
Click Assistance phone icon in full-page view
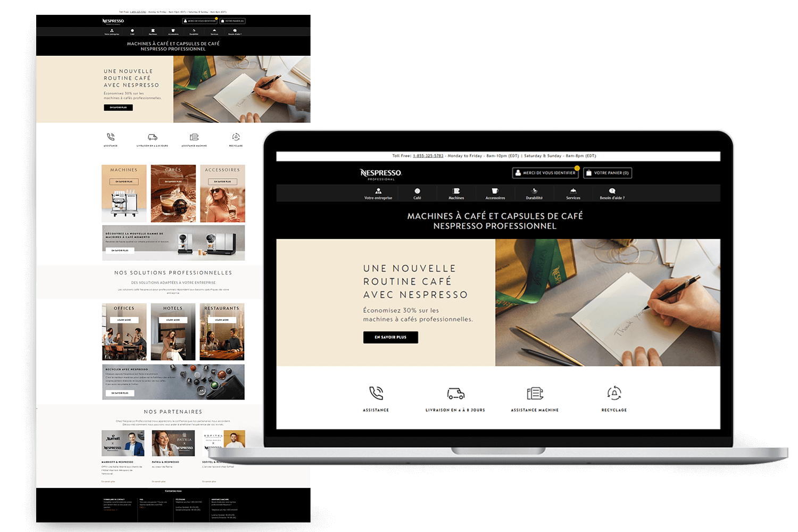tap(111, 137)
